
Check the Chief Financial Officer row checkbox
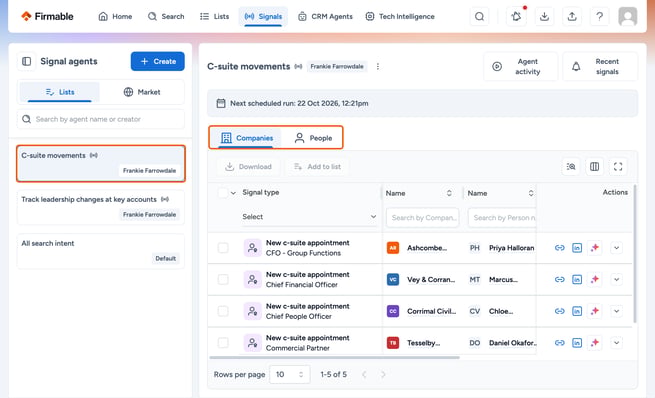[x=223, y=279]
